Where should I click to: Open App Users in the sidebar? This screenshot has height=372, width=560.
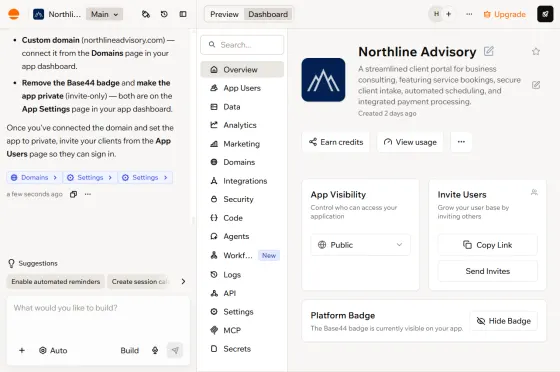(x=242, y=88)
